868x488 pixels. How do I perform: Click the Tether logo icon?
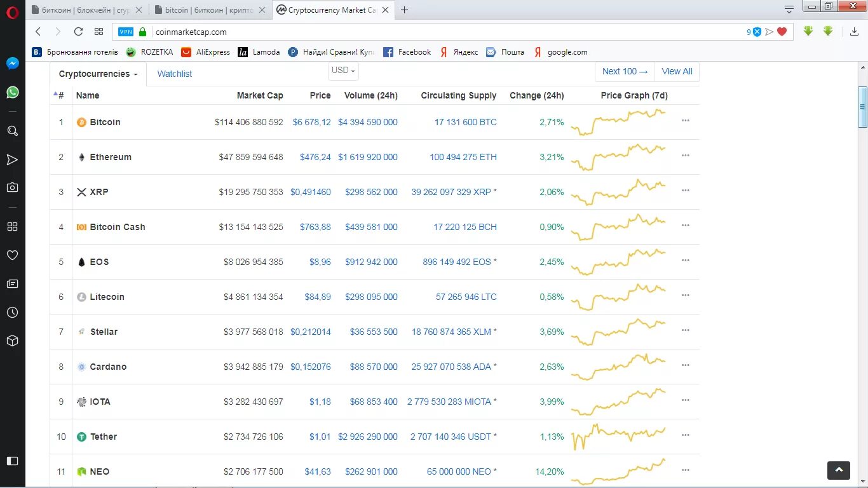coord(81,437)
